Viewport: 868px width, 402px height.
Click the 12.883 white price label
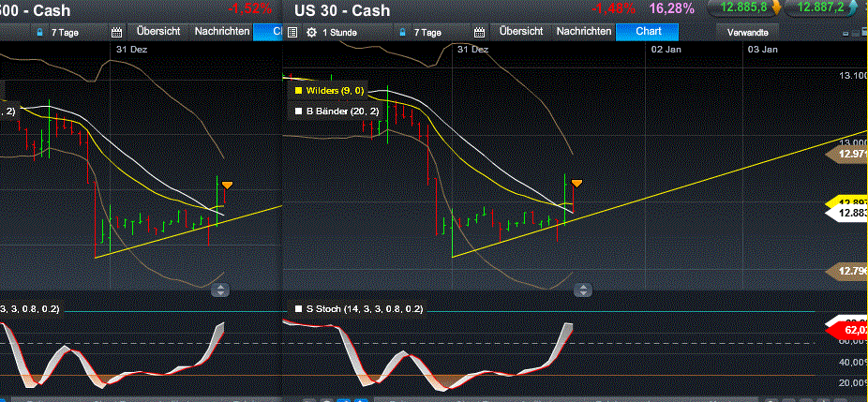point(847,214)
